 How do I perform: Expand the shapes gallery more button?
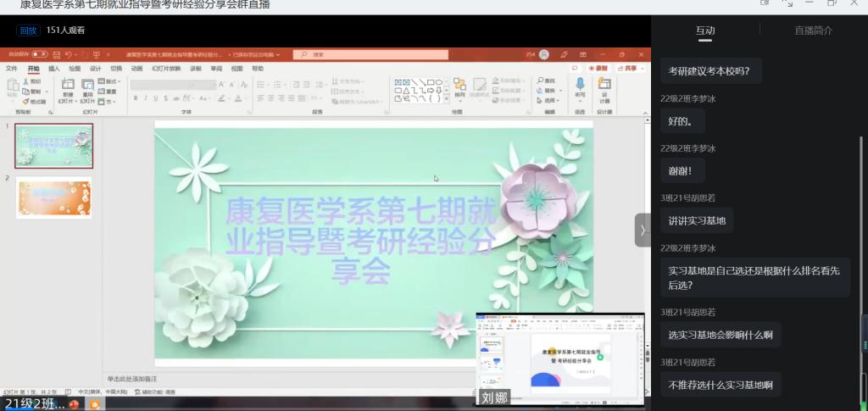tap(446, 98)
